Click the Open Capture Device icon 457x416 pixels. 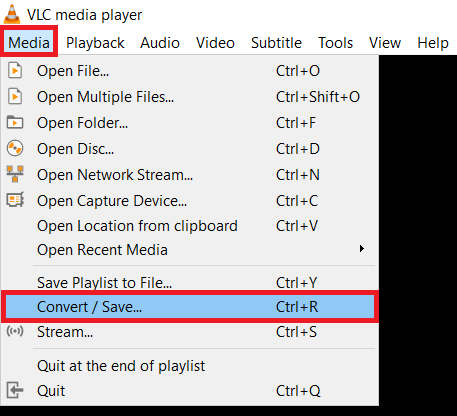15,200
